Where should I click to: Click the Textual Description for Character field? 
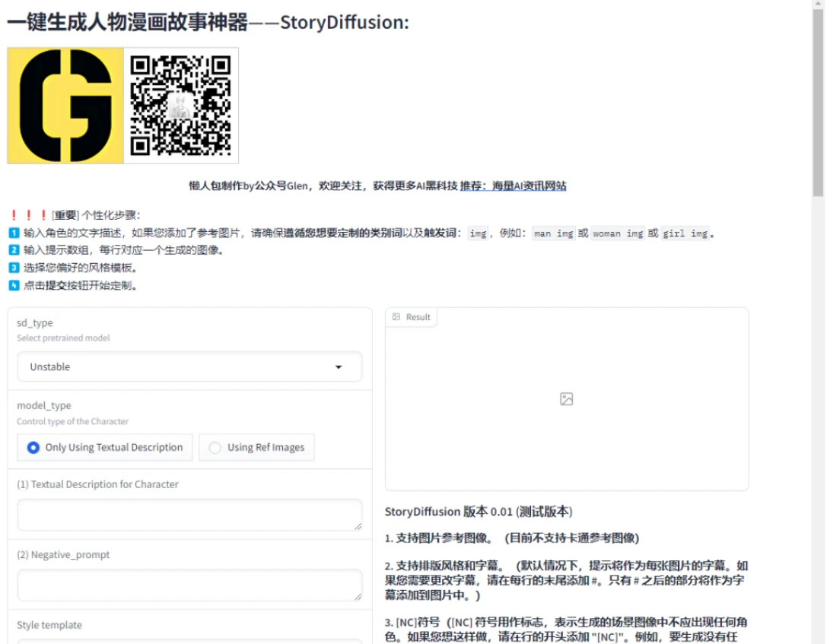click(x=189, y=516)
